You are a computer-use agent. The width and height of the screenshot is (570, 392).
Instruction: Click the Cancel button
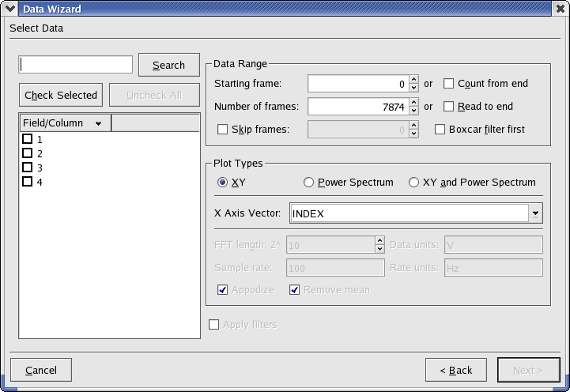[x=41, y=370]
